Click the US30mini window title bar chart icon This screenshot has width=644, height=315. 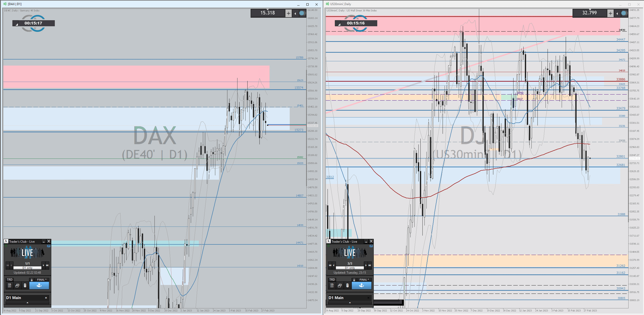(x=328, y=4)
